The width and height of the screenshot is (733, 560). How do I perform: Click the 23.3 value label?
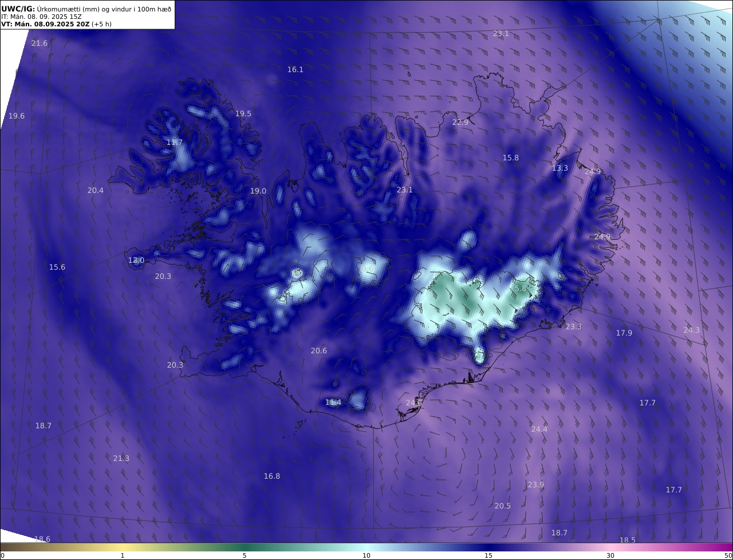(x=573, y=327)
